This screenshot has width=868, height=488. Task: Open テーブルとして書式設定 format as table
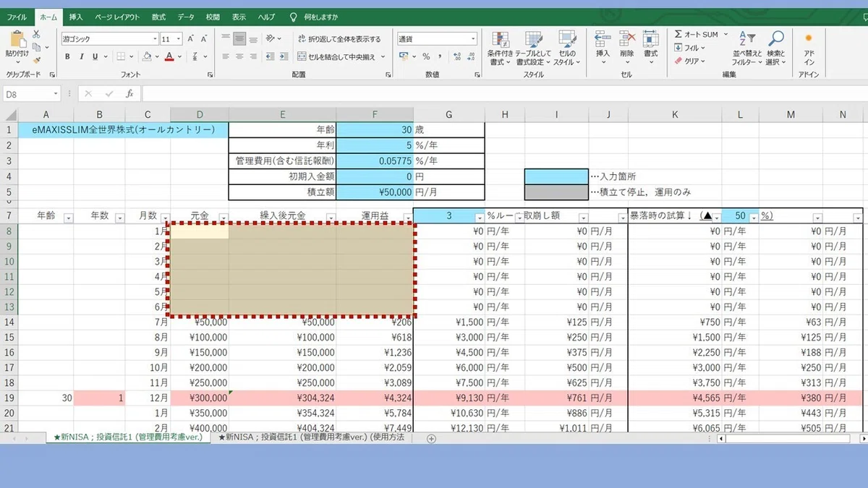click(x=533, y=48)
